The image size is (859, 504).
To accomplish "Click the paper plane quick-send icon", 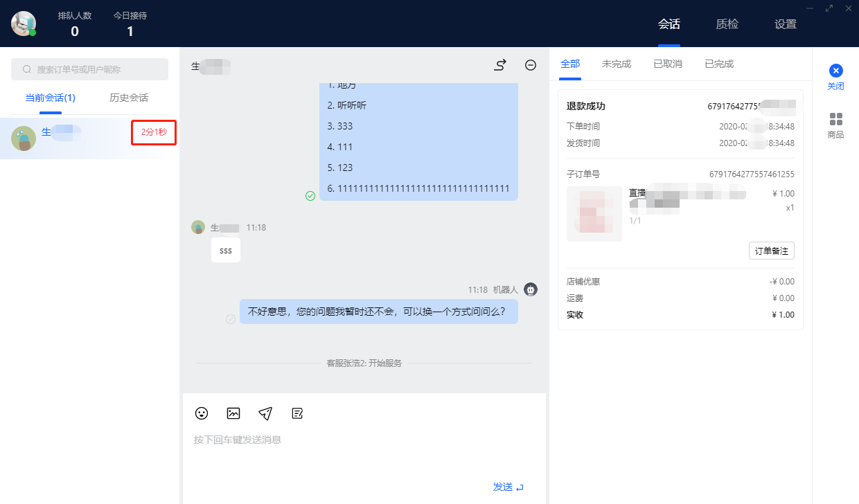I will tap(265, 413).
